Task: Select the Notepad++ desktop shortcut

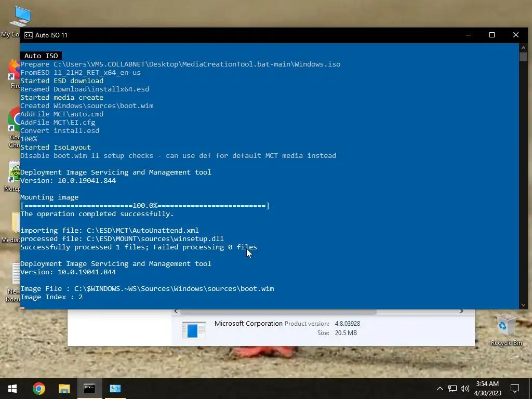Action: (14, 177)
